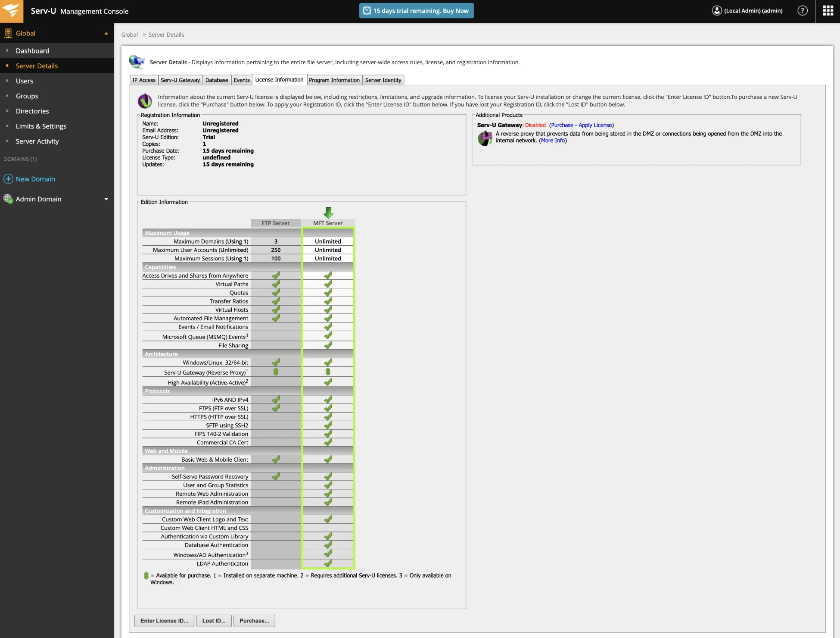This screenshot has width=840, height=638.
Task: Click the SolarWinds logo icon
Action: (x=12, y=11)
